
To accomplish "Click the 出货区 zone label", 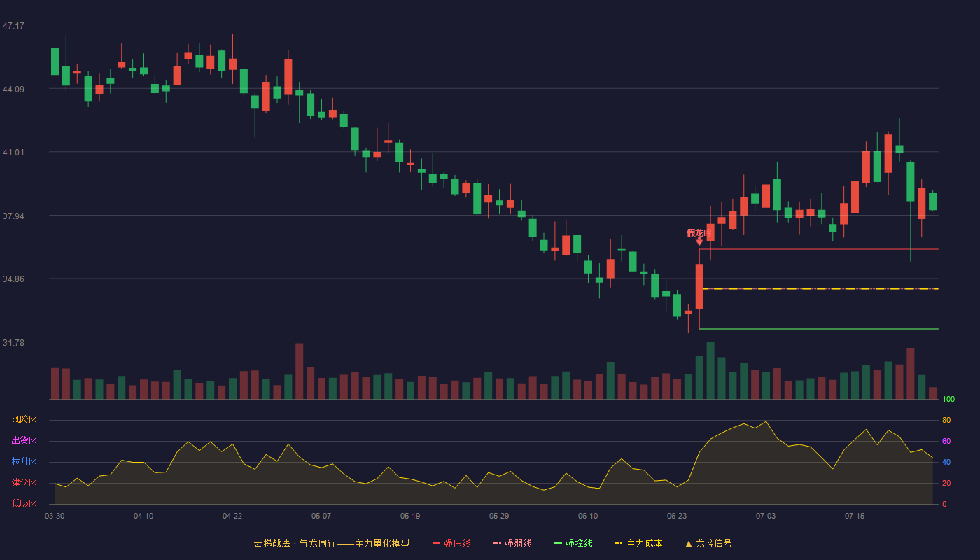I will pyautogui.click(x=24, y=441).
